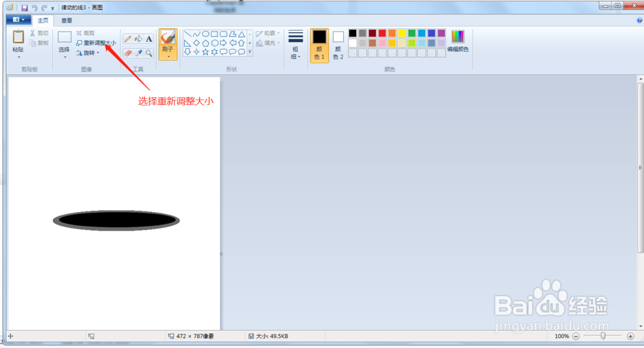Click the zoom level slider handle
This screenshot has width=644, height=348.
[603, 336]
